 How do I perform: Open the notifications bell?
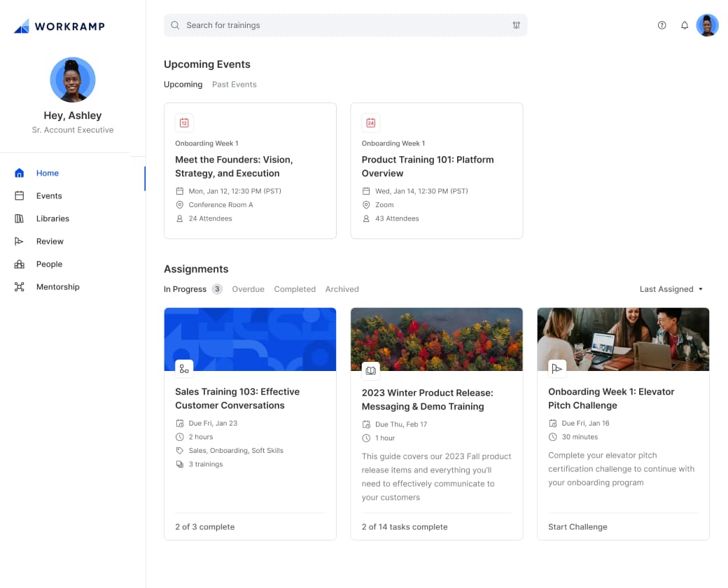[685, 25]
